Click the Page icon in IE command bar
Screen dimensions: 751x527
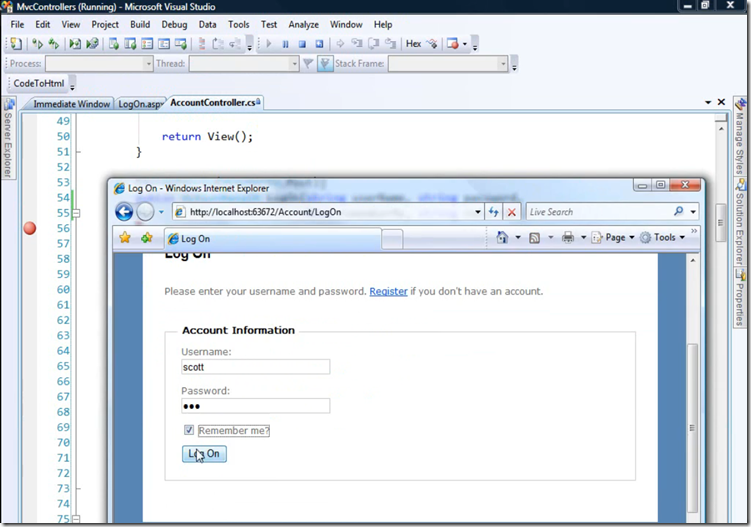click(x=597, y=237)
